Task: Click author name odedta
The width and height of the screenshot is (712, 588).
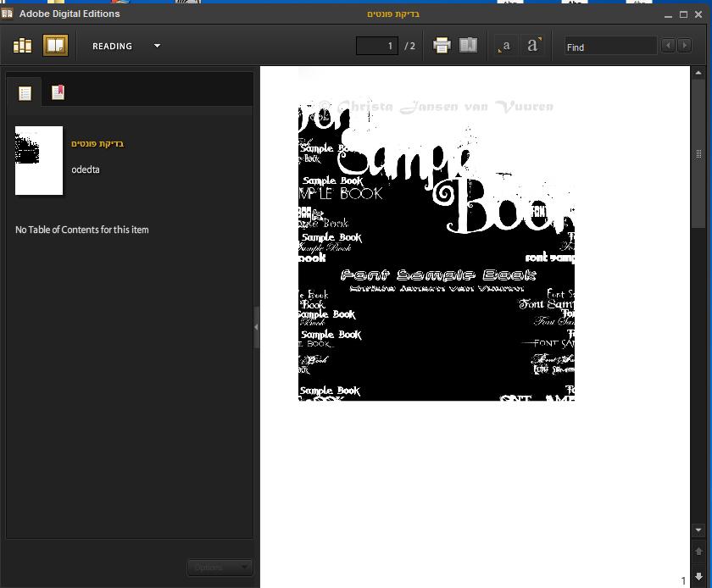Action: coord(86,169)
